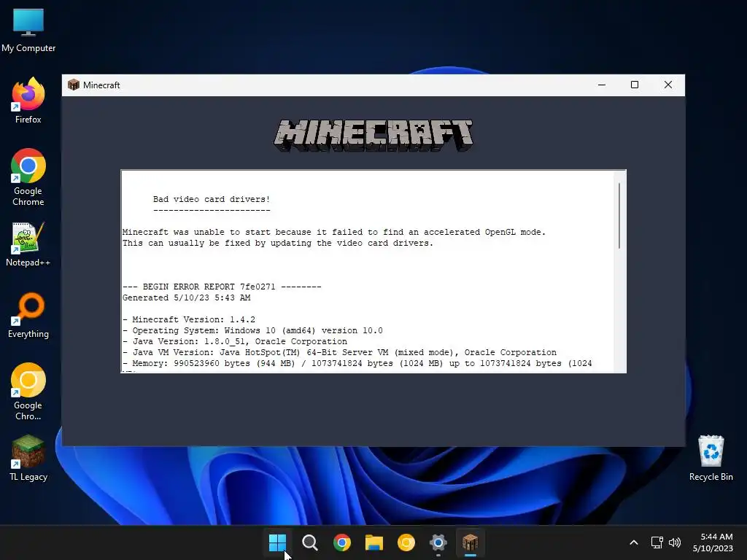Click the 'Java Version: 1.8.0_51' line
This screenshot has width=747, height=560.
(x=235, y=341)
